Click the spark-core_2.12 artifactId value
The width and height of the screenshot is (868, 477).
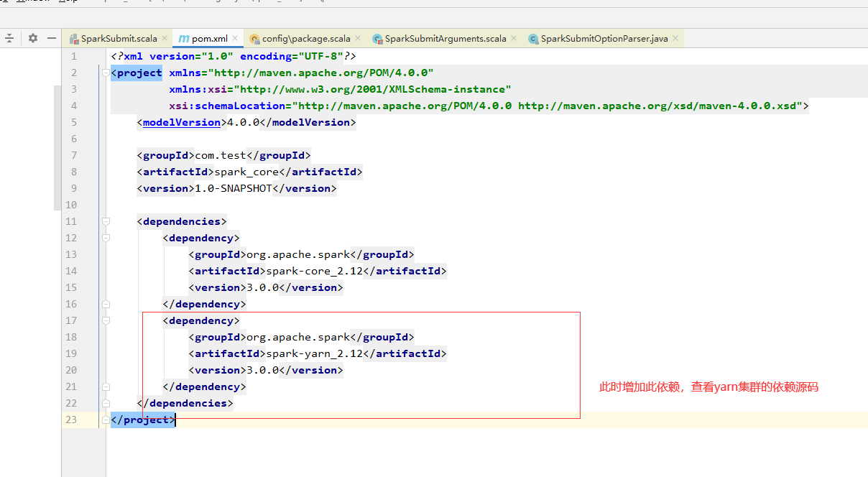pyautogui.click(x=314, y=271)
